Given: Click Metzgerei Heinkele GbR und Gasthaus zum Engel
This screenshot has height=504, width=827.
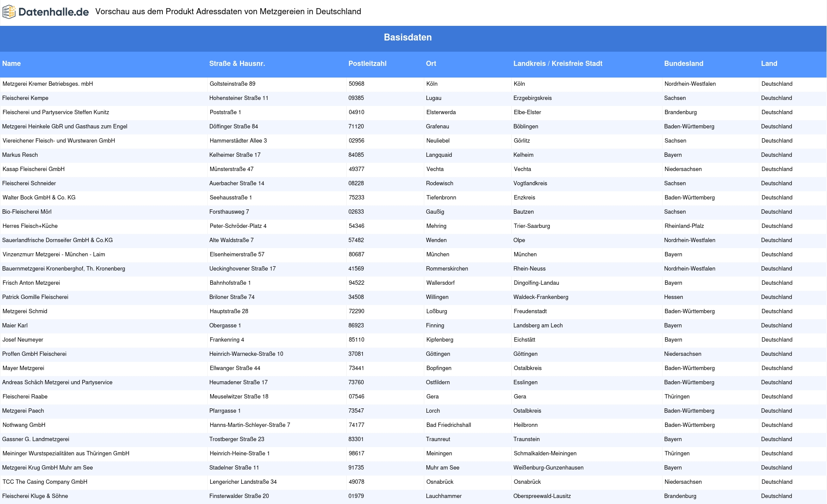Looking at the screenshot, I should coord(65,127).
